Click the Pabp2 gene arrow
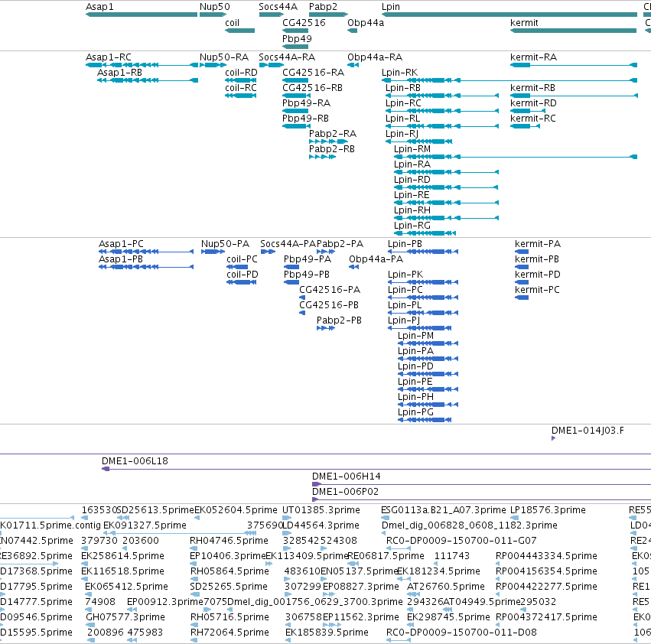Image resolution: width=651 pixels, height=644 pixels. [x=328, y=15]
